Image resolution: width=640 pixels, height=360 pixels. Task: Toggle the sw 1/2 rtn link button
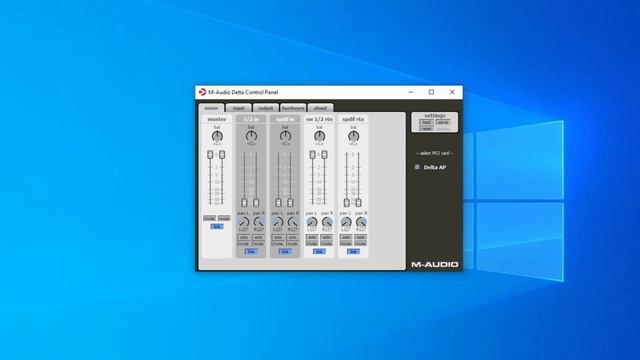pos(319,251)
